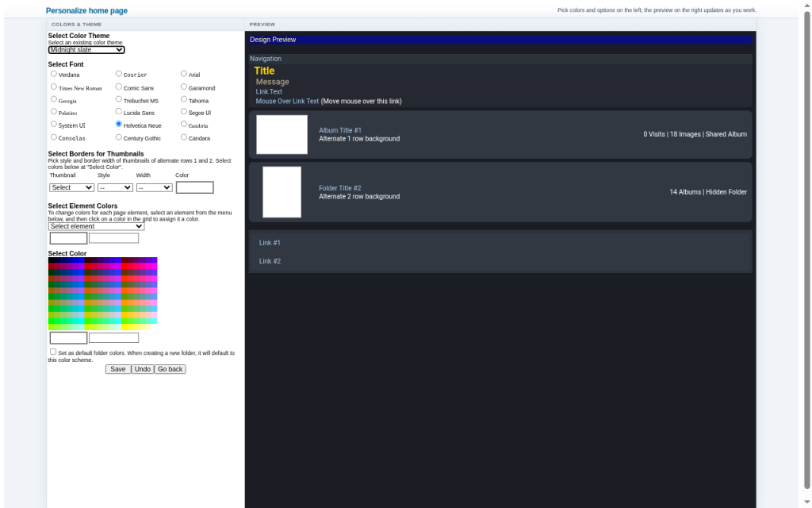Expand the Select element dropdown

tap(96, 226)
